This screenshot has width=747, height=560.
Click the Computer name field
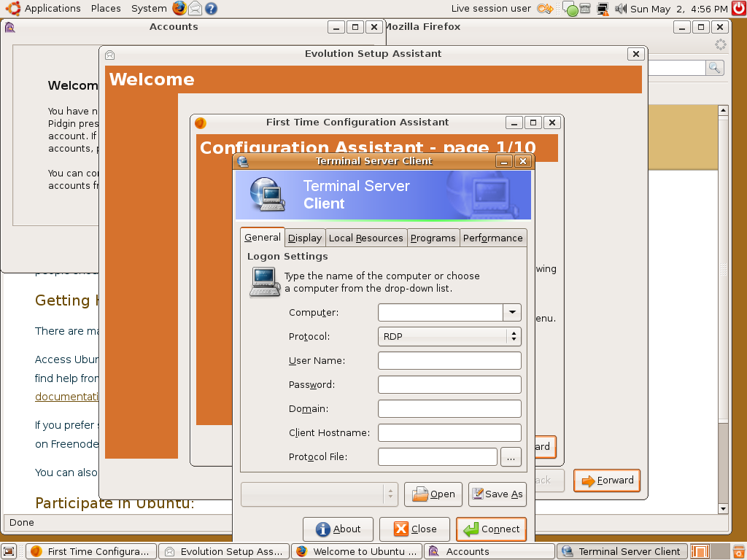click(441, 312)
